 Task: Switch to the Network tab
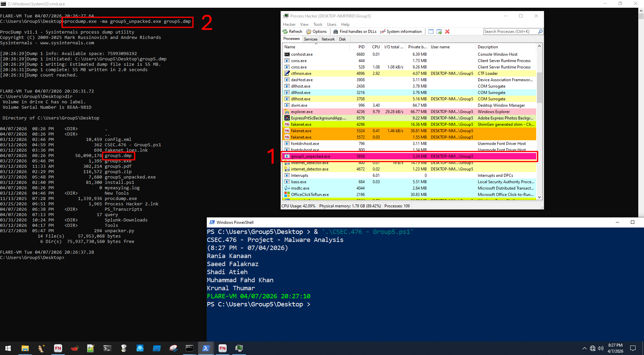pos(328,39)
